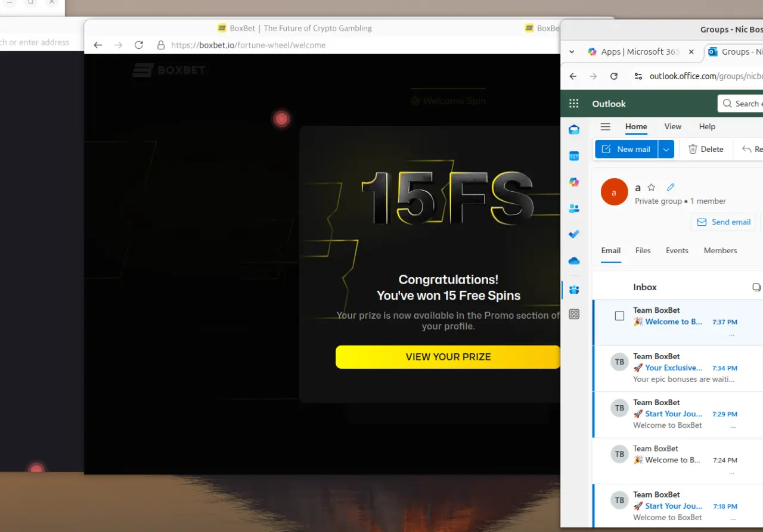Screen dimensions: 763x532
Task: View site information for outlook.office.com
Action: (x=638, y=76)
